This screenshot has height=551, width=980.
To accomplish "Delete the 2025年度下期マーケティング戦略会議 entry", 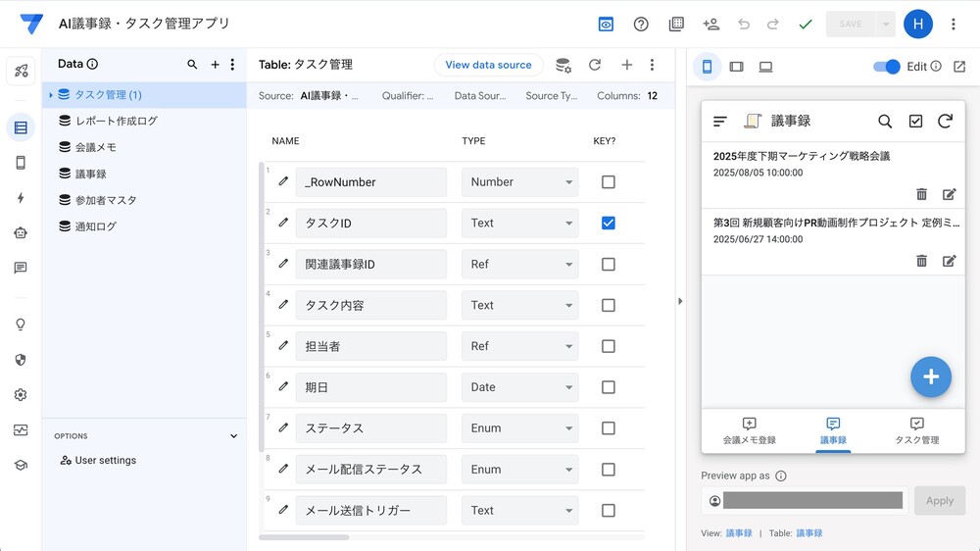I will [921, 194].
